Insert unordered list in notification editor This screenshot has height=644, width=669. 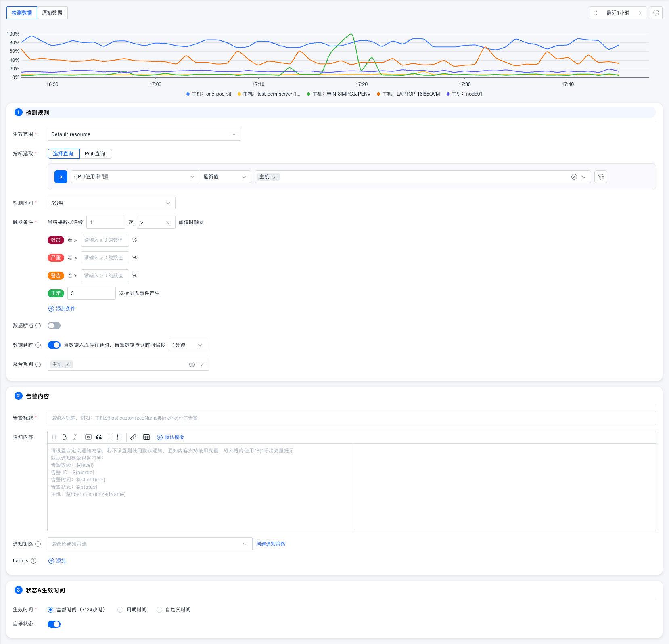pyautogui.click(x=109, y=437)
